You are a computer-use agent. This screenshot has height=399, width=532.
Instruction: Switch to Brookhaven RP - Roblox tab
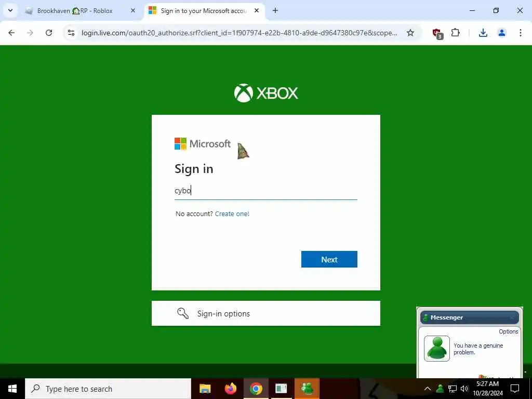point(80,11)
